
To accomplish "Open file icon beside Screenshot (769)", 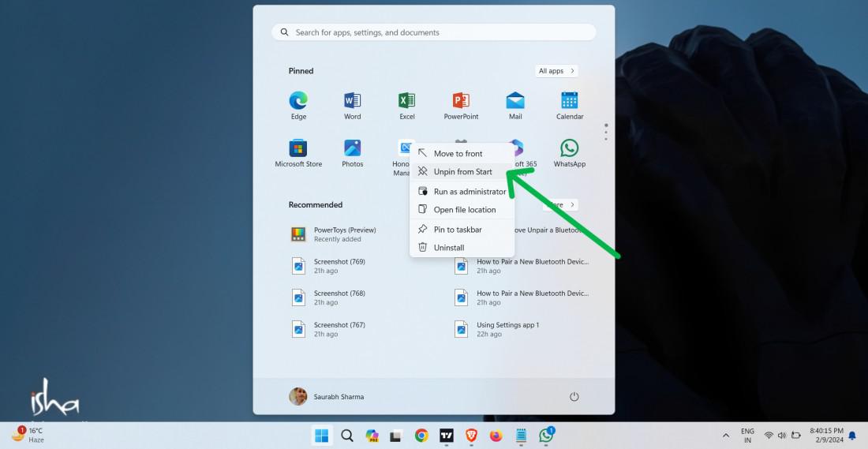I will [x=298, y=266].
